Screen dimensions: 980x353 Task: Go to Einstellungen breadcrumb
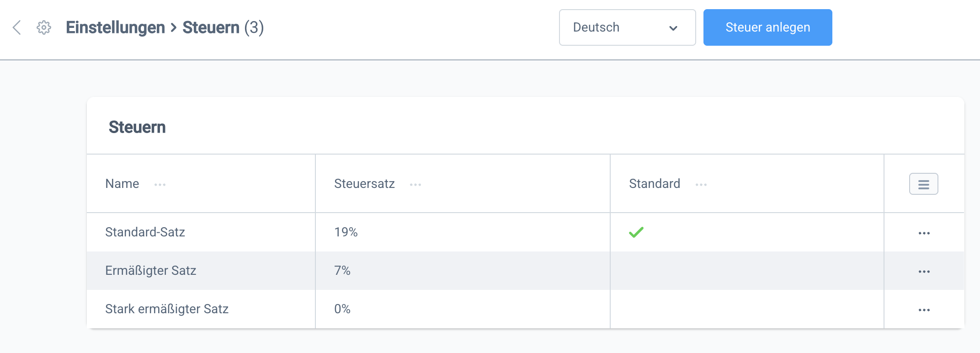(115, 27)
